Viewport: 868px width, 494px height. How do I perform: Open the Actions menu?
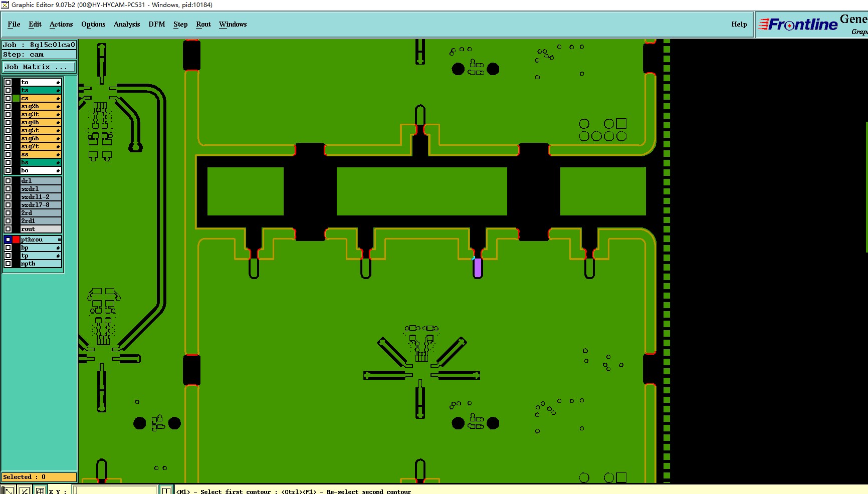click(61, 24)
